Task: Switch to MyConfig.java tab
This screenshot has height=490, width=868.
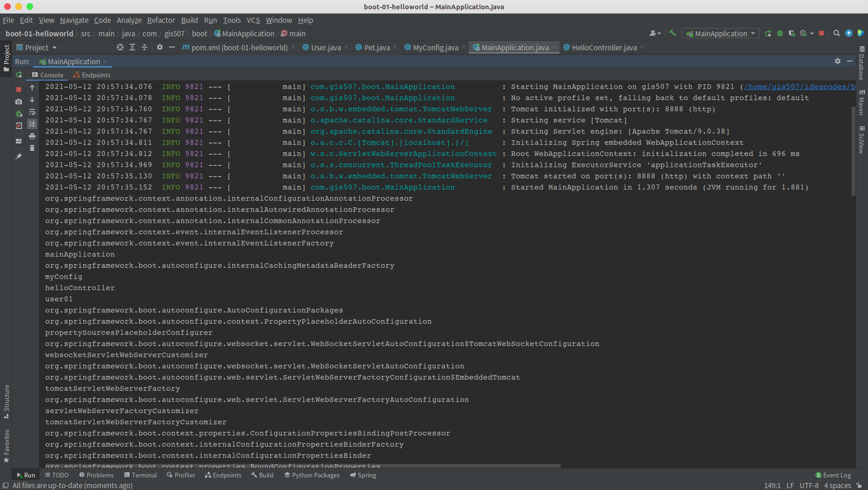Action: point(435,48)
